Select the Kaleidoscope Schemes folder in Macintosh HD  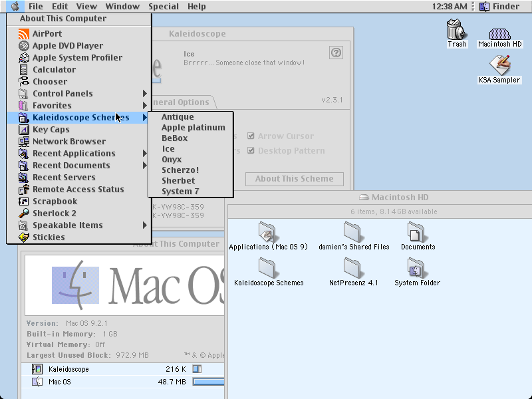[268, 268]
